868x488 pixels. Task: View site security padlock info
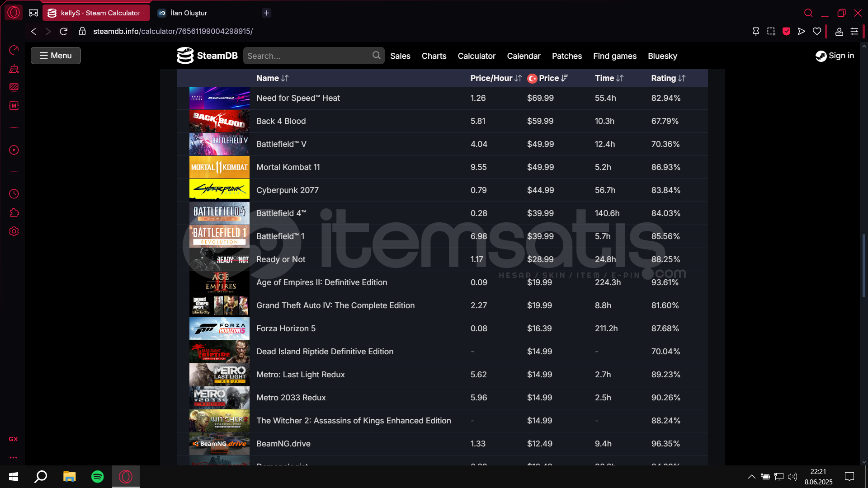82,31
